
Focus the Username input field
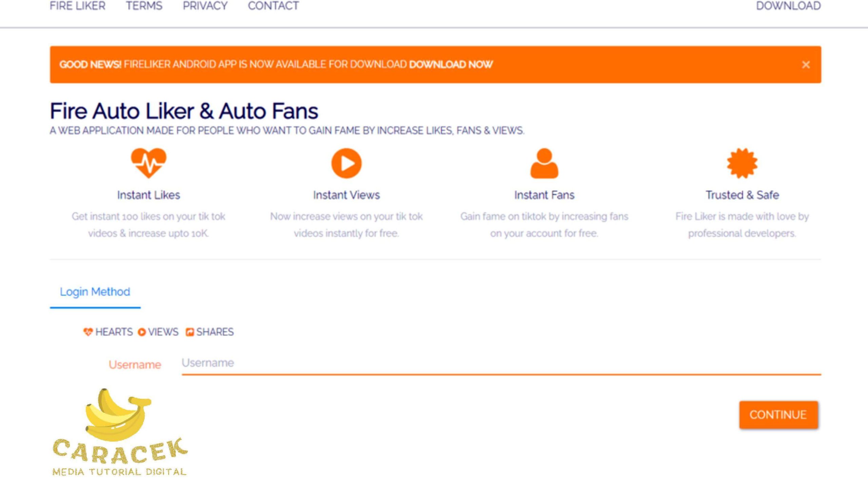pyautogui.click(x=501, y=363)
